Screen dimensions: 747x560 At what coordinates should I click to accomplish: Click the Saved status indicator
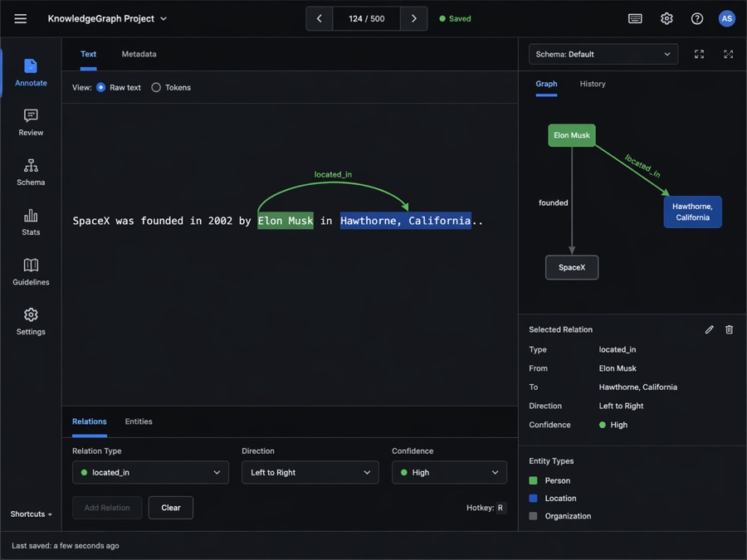455,18
